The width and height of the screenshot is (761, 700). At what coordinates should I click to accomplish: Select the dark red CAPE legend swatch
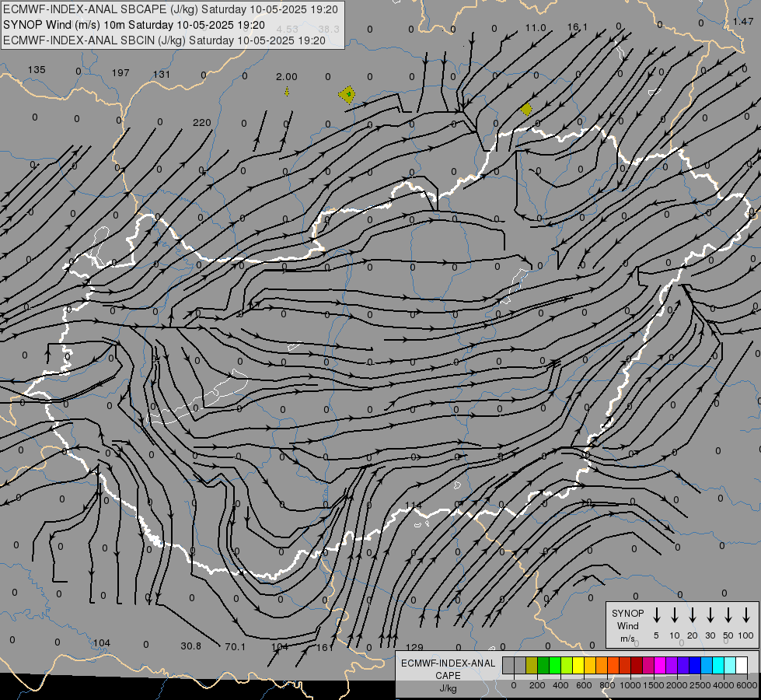[637, 665]
